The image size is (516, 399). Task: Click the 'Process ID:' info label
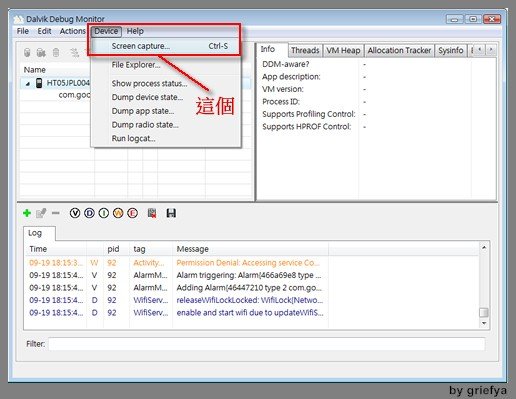(281, 102)
